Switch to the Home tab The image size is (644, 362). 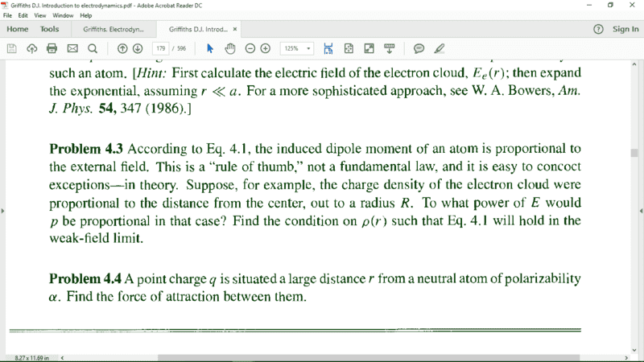click(17, 29)
